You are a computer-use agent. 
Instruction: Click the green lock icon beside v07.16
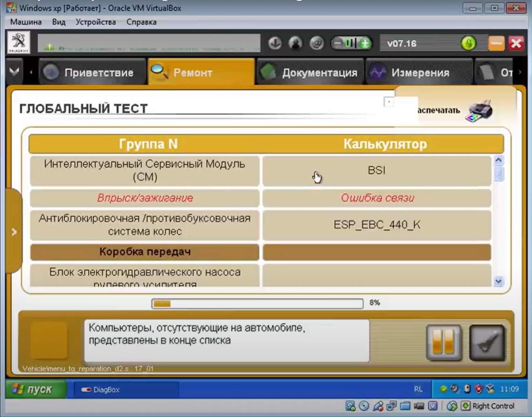[468, 43]
